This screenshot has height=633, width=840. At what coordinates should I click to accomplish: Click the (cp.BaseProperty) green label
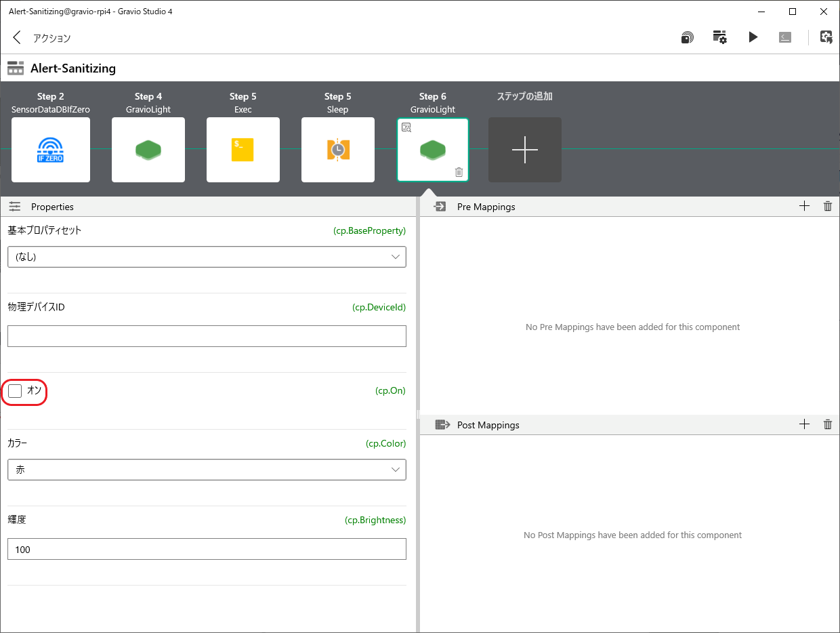[x=369, y=230]
